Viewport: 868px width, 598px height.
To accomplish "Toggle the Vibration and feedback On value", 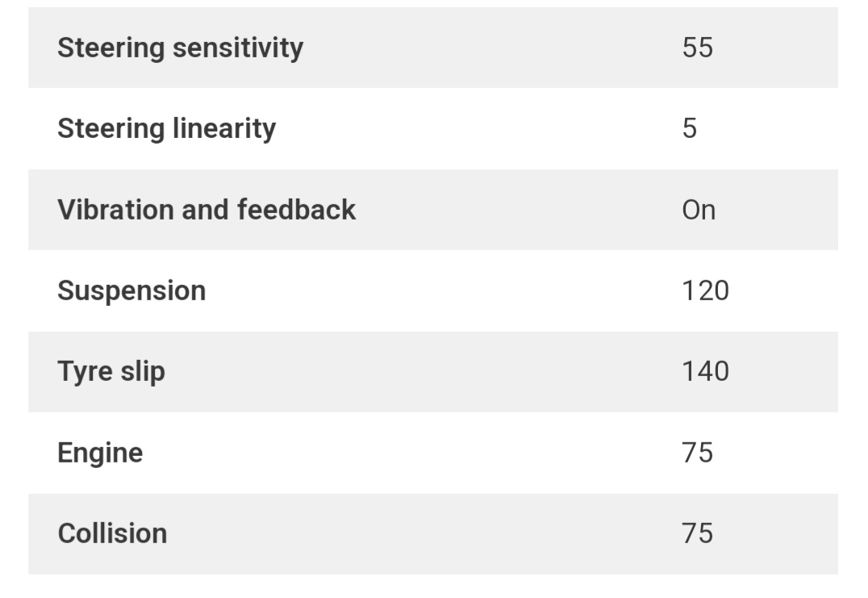I will 698,210.
